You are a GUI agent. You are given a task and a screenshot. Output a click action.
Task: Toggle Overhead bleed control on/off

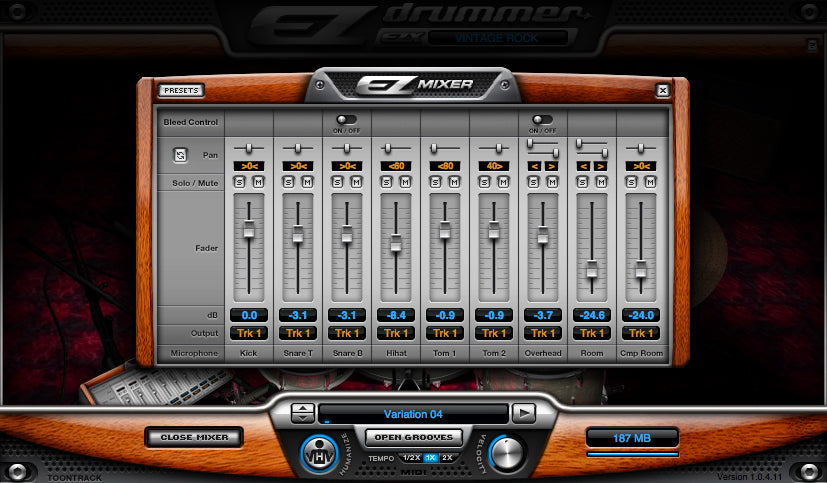(542, 120)
